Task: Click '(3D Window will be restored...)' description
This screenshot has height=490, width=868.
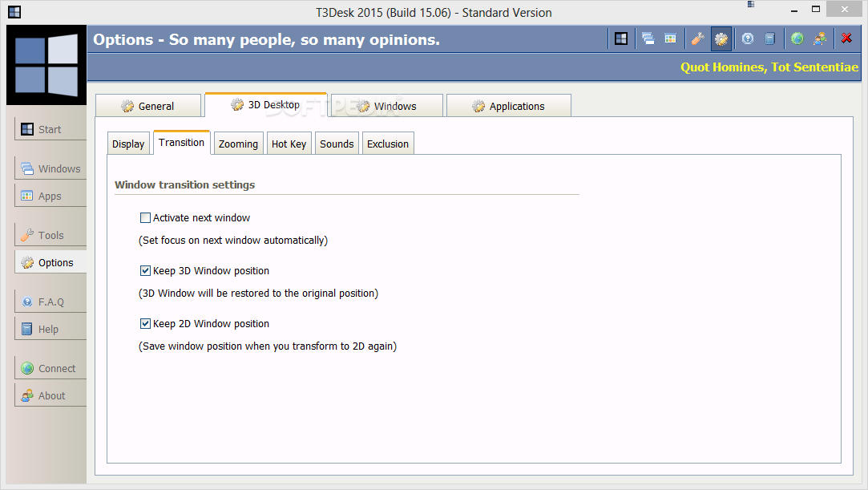Action: (259, 293)
